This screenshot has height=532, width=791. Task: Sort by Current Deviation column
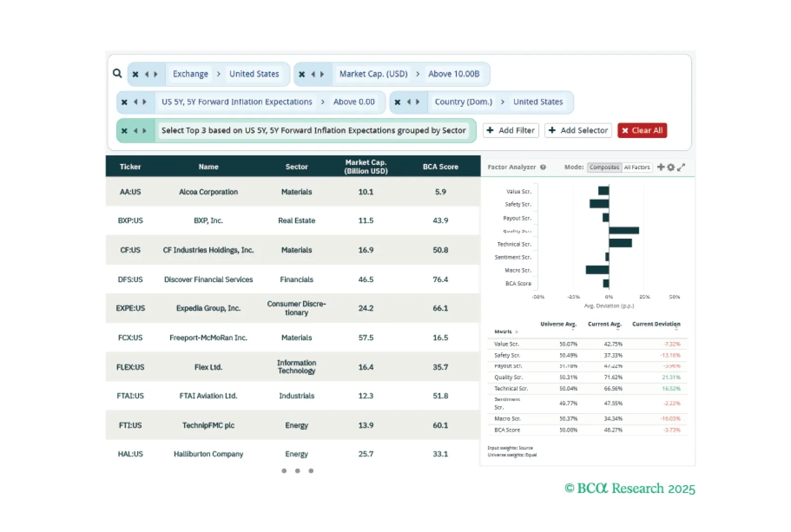[x=656, y=325]
